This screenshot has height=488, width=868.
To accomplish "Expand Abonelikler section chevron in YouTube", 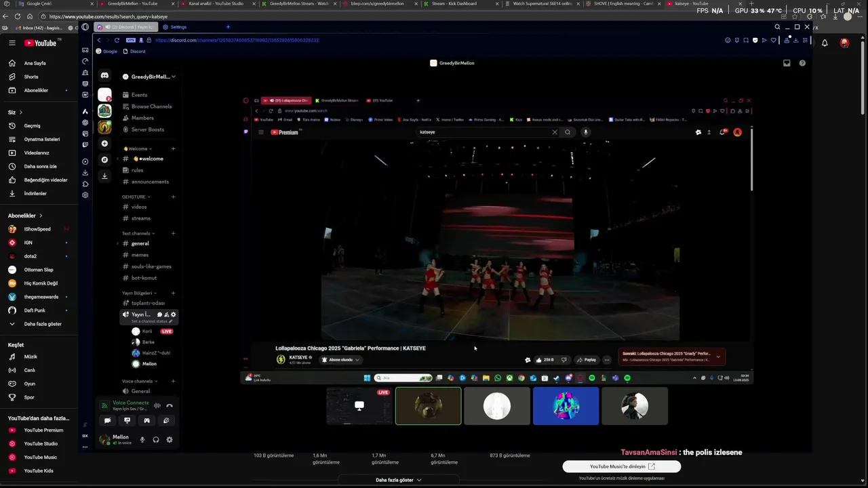I will (41, 216).
